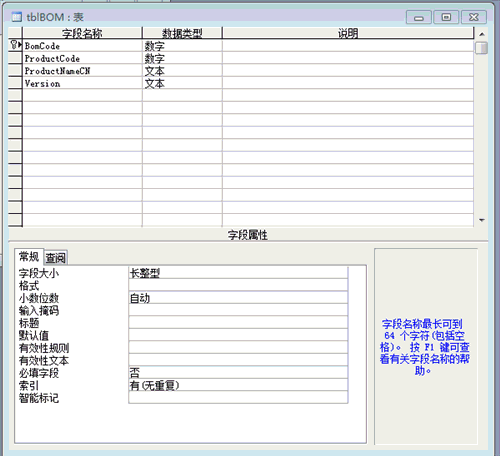Click the scroll up arrow of field grid
500x456 pixels.
[482, 34]
